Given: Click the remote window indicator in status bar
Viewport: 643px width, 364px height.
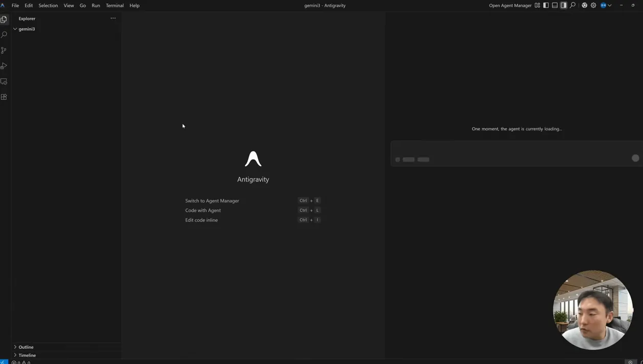Looking at the screenshot, I should pos(4,362).
